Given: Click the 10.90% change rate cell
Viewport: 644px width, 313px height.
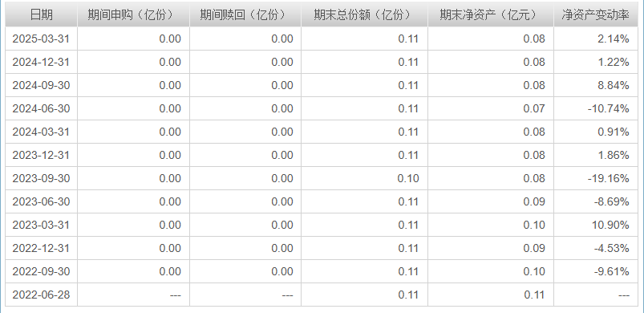Looking at the screenshot, I should (x=596, y=225).
